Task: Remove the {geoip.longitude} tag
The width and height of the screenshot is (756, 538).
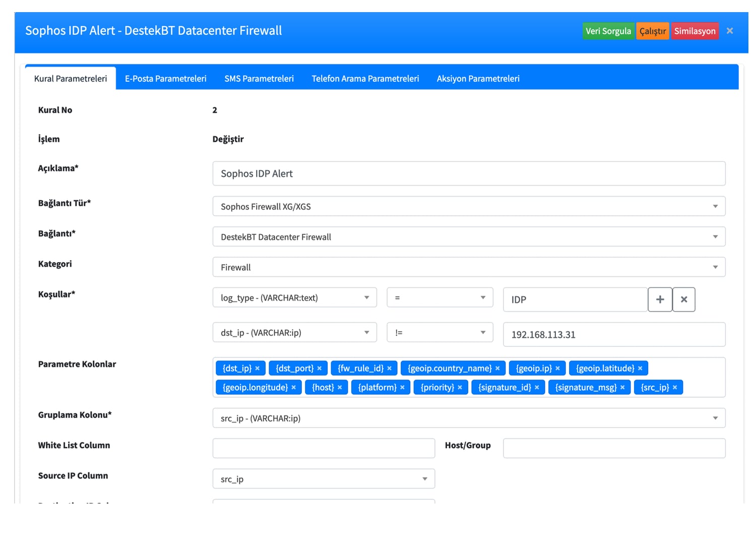Action: (x=293, y=387)
